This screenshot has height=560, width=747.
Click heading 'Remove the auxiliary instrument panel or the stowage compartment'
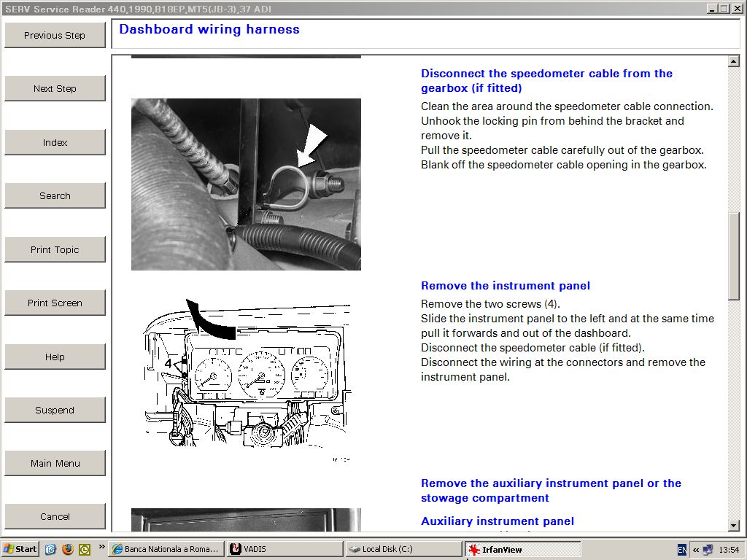(551, 491)
